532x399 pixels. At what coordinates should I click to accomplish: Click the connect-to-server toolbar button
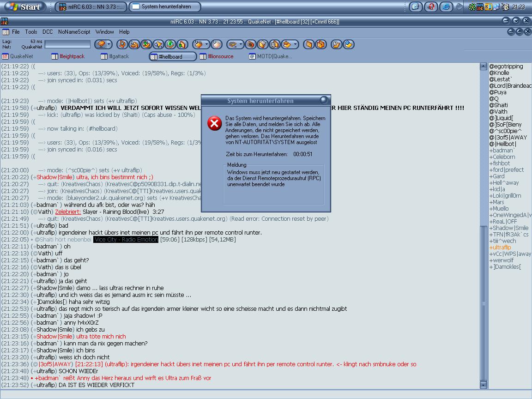[101, 44]
